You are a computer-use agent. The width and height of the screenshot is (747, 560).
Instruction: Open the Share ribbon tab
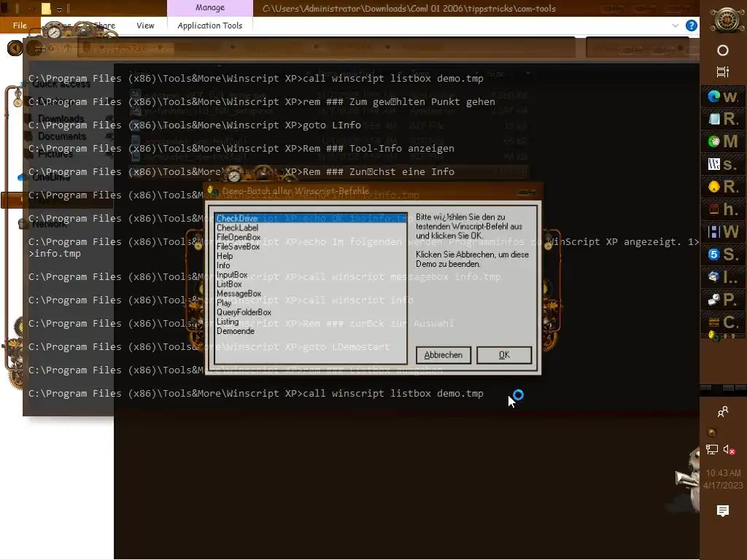click(104, 26)
